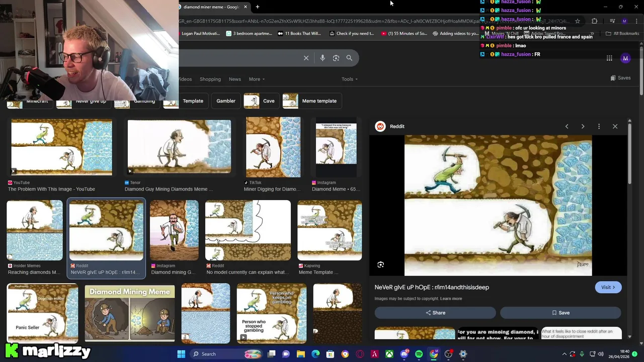Screen dimensions: 644x362
Task: Save the image with the Save button
Action: click(x=560, y=313)
